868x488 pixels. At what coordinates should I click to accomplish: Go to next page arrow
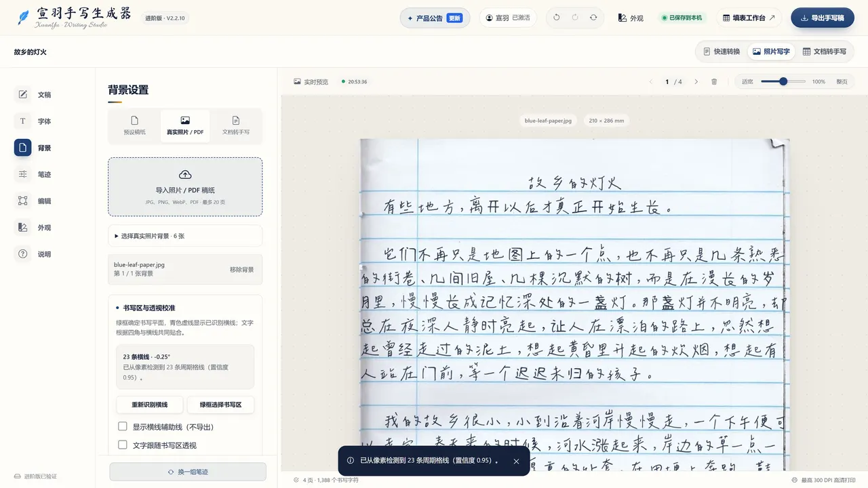(696, 81)
